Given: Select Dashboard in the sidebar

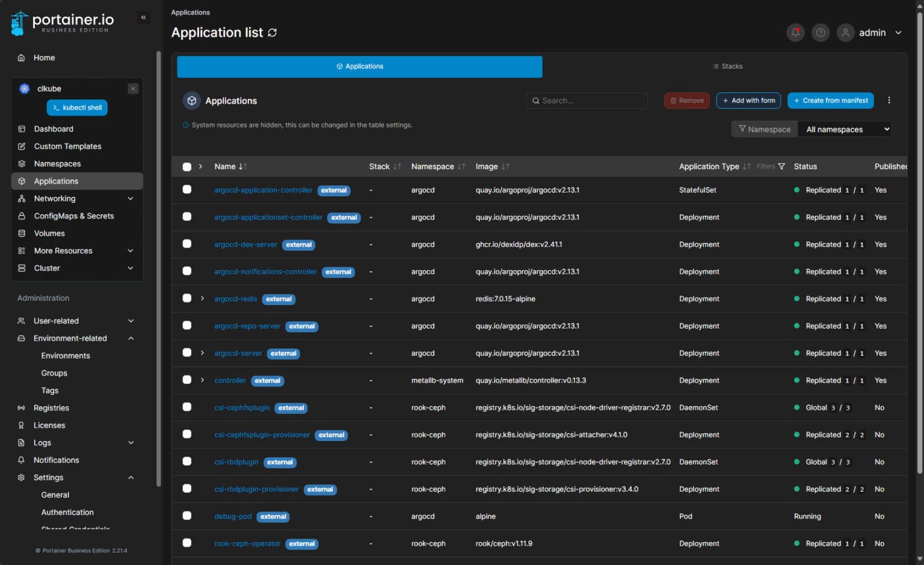Looking at the screenshot, I should pos(54,129).
